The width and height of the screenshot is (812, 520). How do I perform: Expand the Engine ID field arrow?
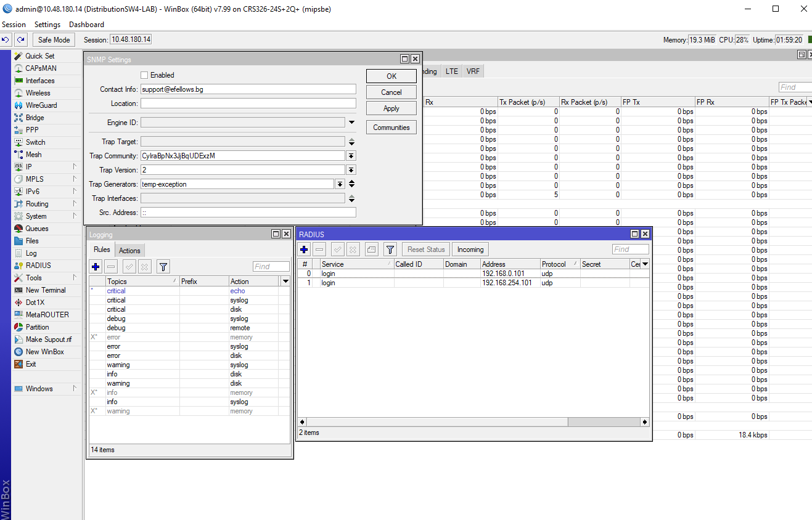pos(351,123)
